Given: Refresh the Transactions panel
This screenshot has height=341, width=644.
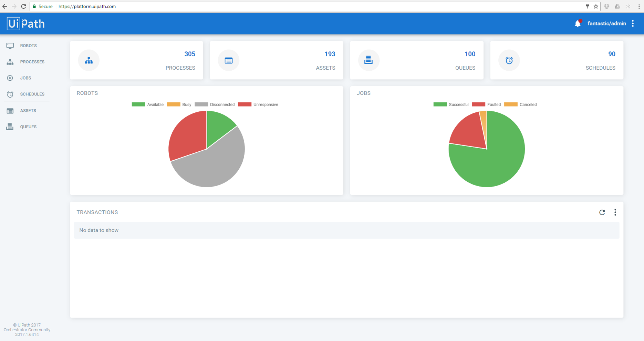Looking at the screenshot, I should tap(602, 212).
